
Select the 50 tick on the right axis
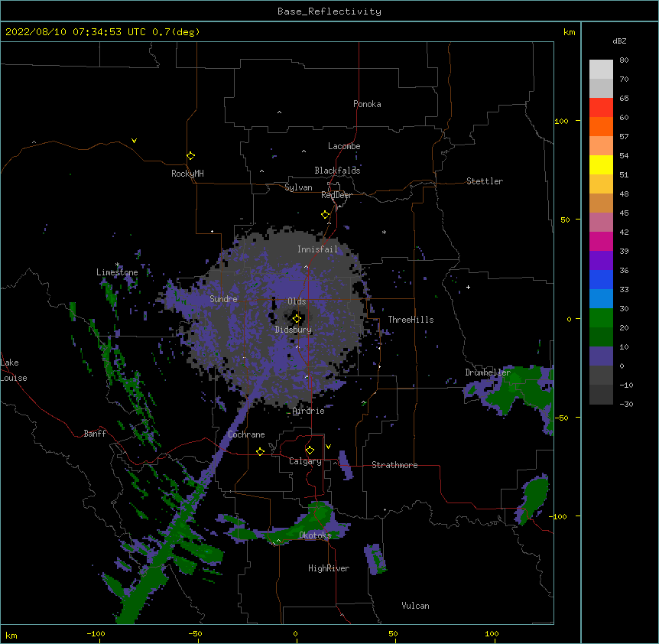click(565, 220)
